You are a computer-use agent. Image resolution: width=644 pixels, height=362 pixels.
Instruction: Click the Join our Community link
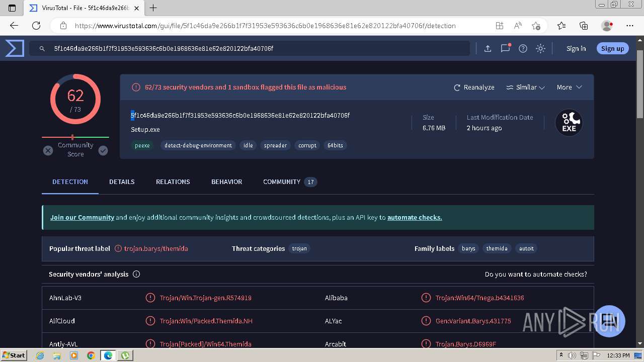tap(82, 218)
